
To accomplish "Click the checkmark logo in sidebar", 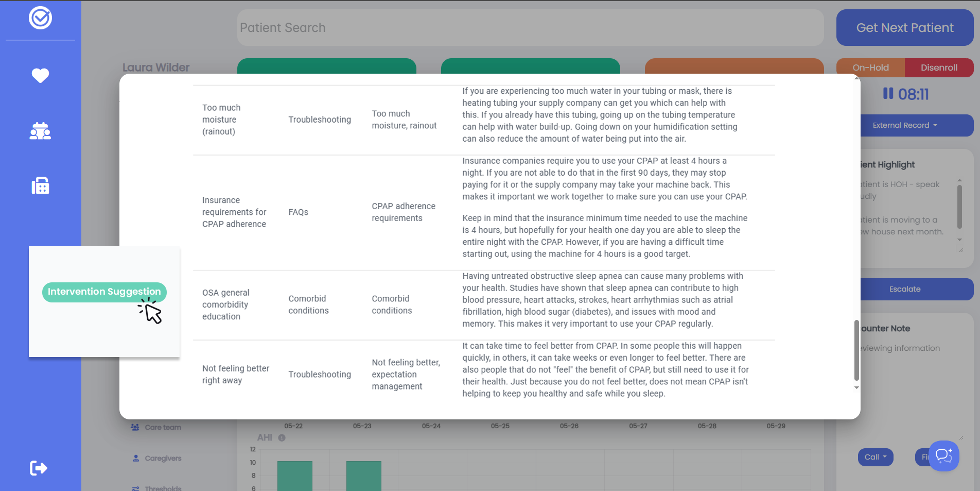I will click(x=40, y=19).
